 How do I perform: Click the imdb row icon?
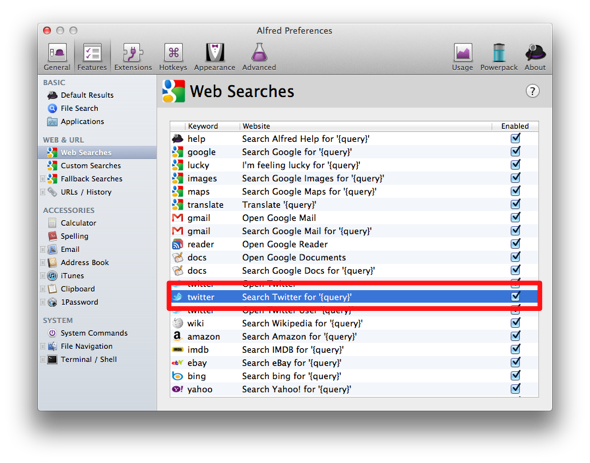coord(177,350)
